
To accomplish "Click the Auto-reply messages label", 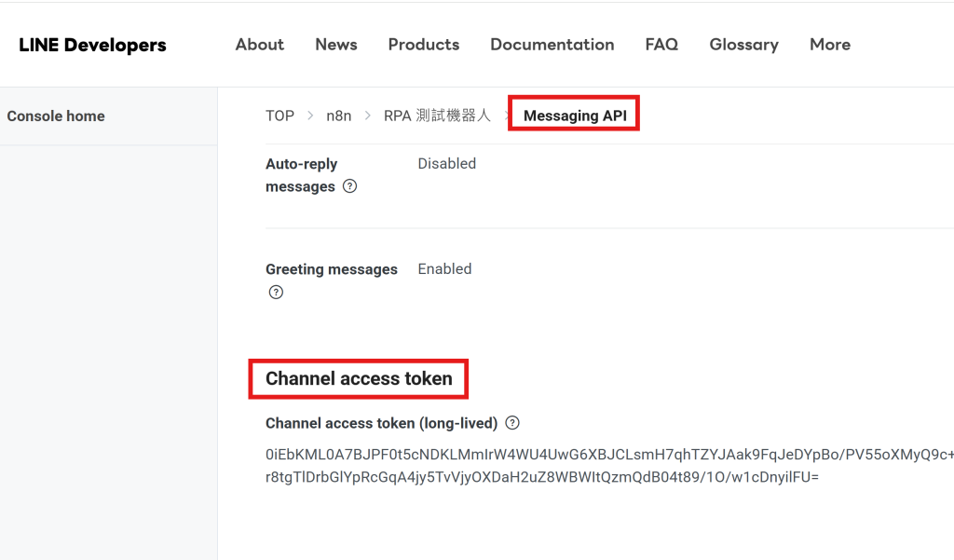I will click(301, 175).
